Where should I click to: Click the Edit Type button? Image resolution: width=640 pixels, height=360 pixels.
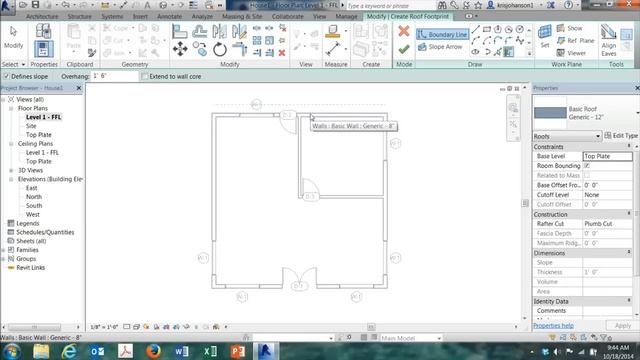621,136
